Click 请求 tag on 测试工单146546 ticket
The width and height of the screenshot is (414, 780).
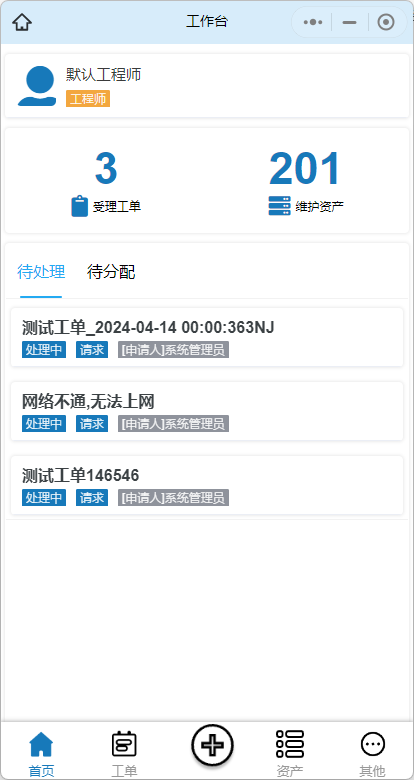[92, 497]
